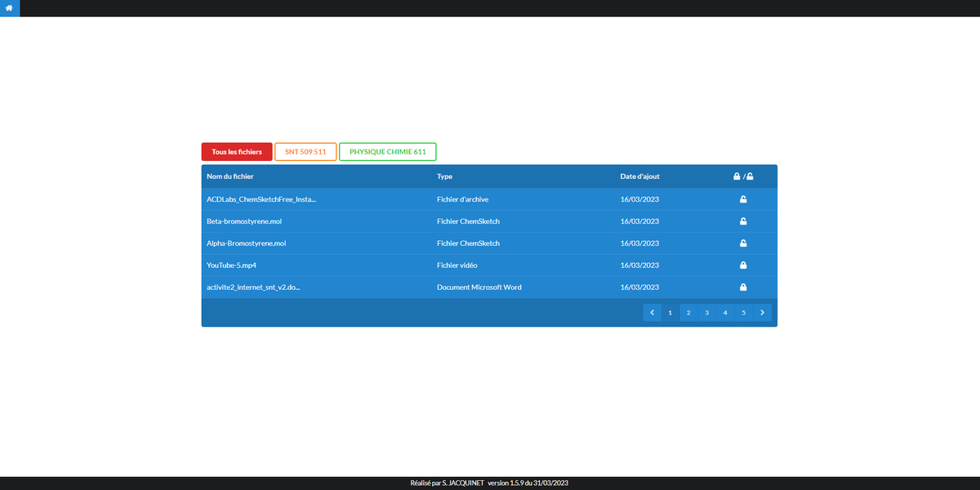
Task: Select page 3 in pagination
Action: coord(707,313)
